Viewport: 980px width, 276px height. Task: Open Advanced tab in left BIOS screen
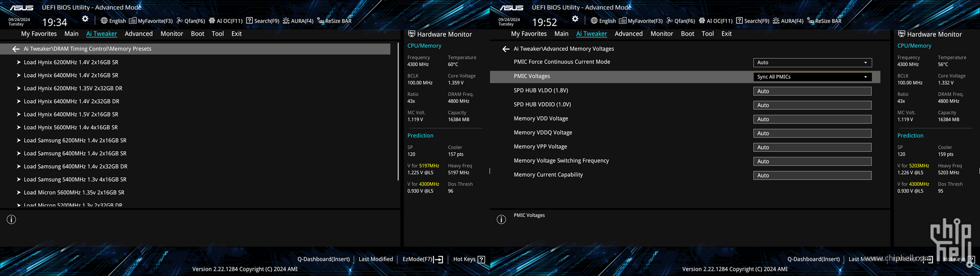pyautogui.click(x=139, y=34)
